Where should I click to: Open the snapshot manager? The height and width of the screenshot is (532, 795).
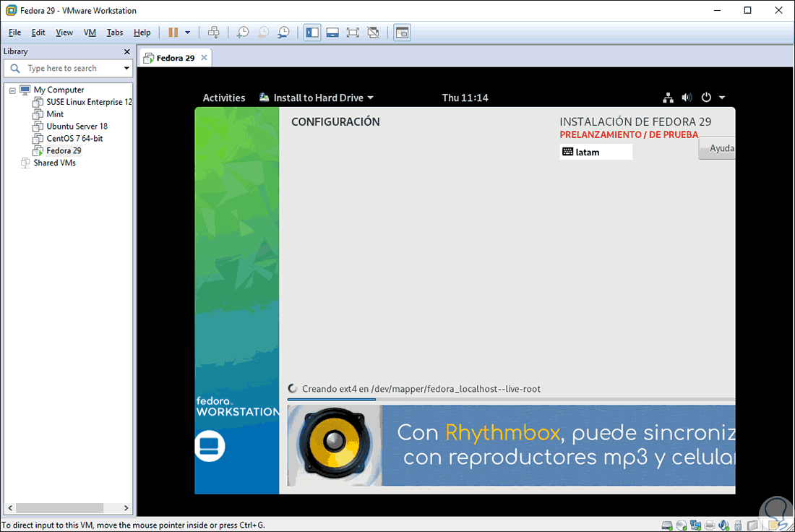tap(283, 32)
